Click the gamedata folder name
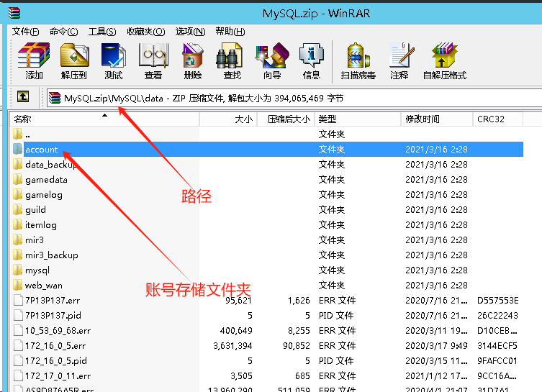Image resolution: width=542 pixels, height=392 pixels. click(46, 180)
